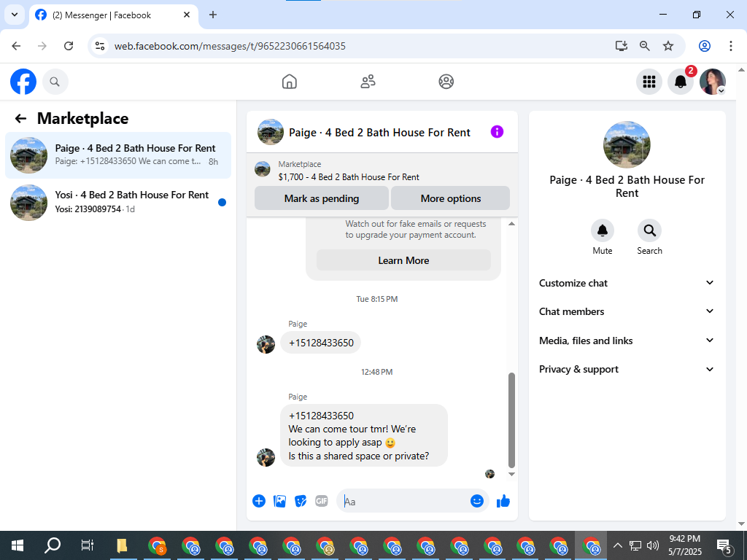747x560 pixels.
Task: Open the Friends icon in top navigation
Action: [368, 82]
